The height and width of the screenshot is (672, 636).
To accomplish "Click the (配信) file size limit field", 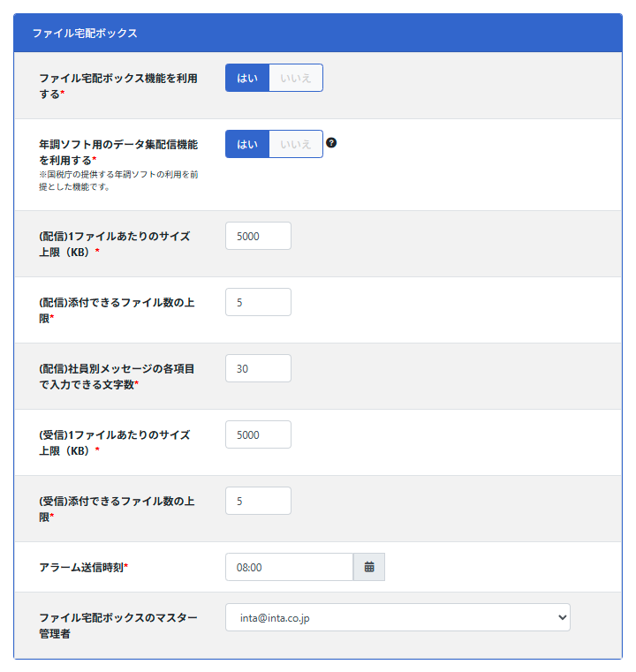I will click(258, 236).
